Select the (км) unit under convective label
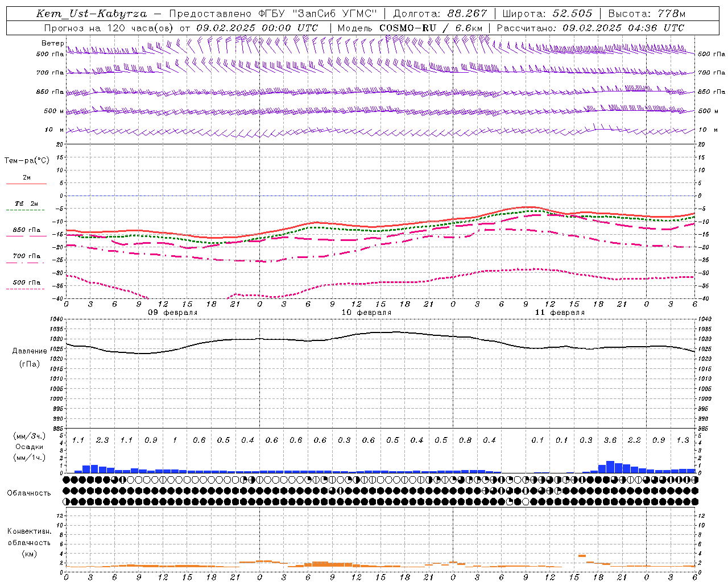 coord(30,554)
